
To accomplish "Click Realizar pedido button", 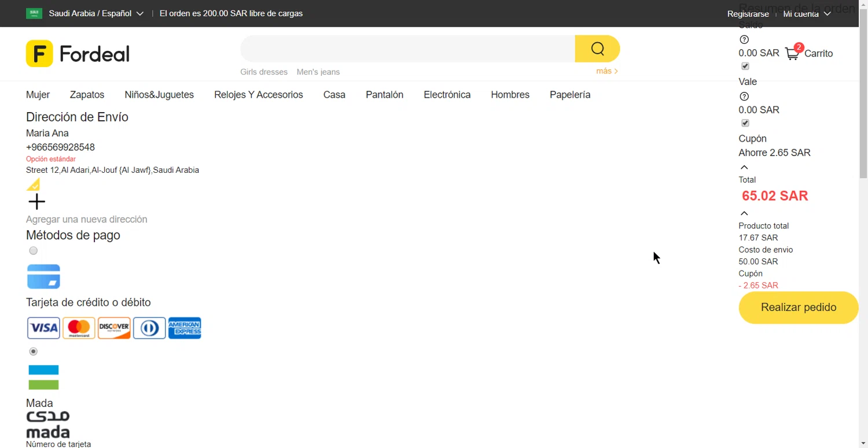I will [799, 308].
